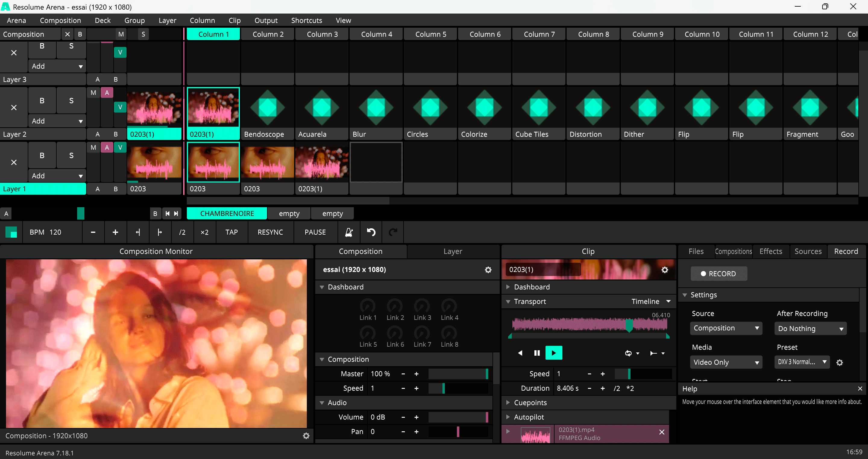This screenshot has width=868, height=459.
Task: Open the Output menu
Action: [x=266, y=20]
